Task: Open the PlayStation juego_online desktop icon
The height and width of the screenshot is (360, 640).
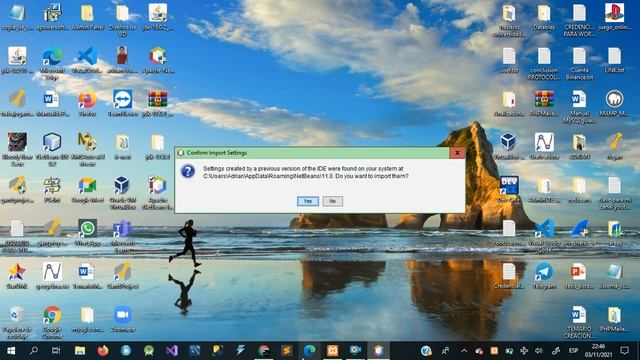Action: (x=614, y=17)
